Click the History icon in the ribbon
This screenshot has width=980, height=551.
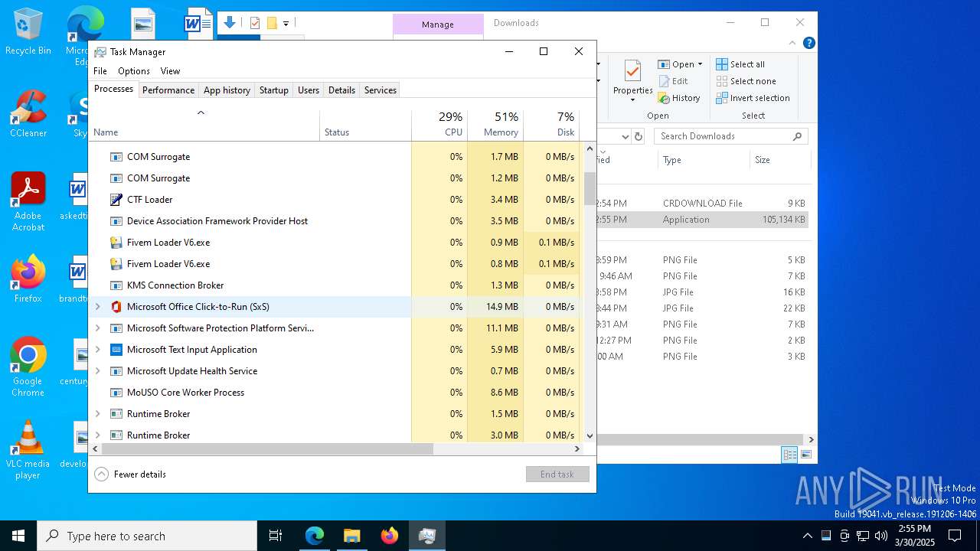pyautogui.click(x=665, y=98)
